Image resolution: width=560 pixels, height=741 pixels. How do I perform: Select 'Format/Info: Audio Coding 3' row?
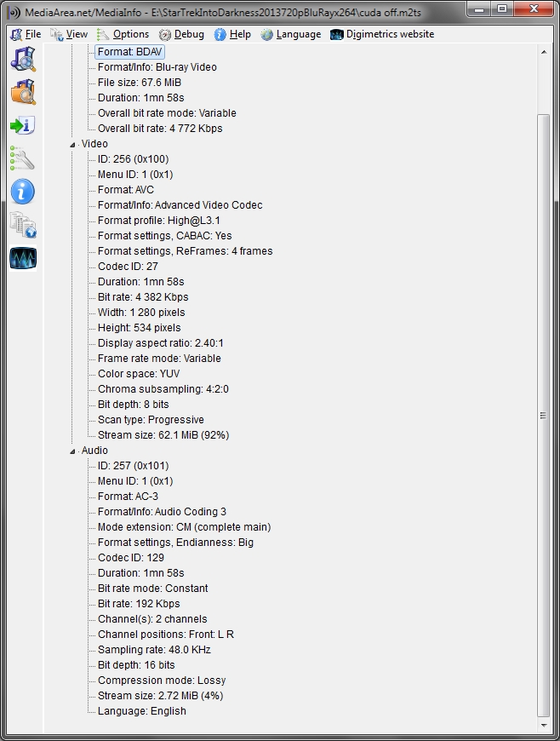pos(162,511)
